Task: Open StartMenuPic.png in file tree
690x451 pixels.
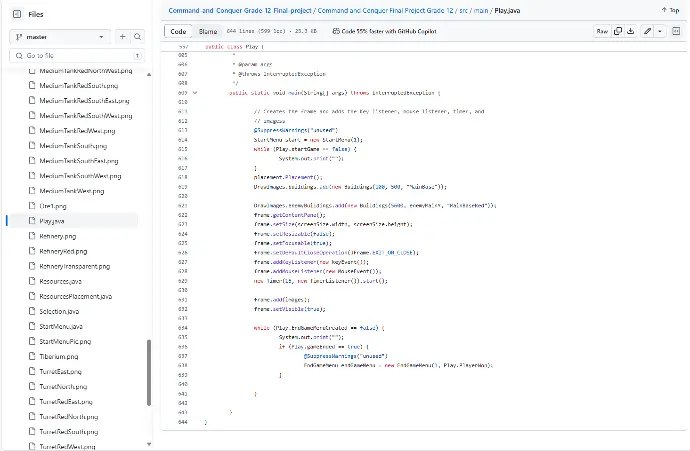Action: point(65,341)
